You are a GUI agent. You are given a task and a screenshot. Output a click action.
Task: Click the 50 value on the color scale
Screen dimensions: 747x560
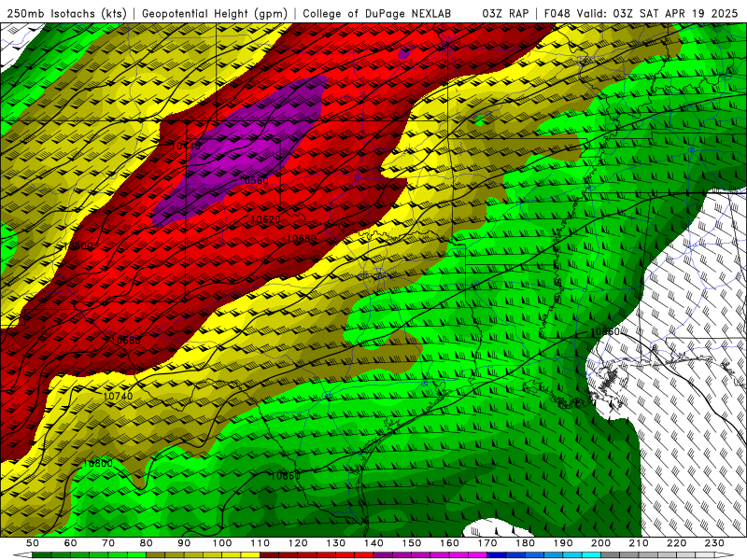[33, 543]
